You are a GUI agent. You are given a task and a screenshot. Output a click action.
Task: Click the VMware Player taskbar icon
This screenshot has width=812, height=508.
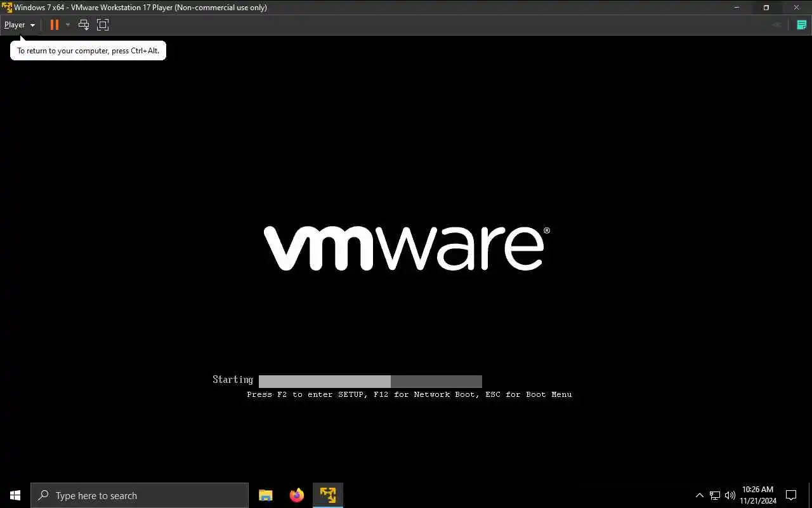[x=328, y=495]
